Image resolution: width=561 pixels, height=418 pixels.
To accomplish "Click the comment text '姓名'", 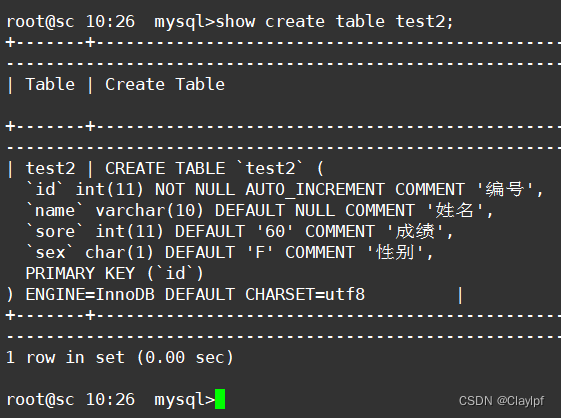I will [454, 211].
